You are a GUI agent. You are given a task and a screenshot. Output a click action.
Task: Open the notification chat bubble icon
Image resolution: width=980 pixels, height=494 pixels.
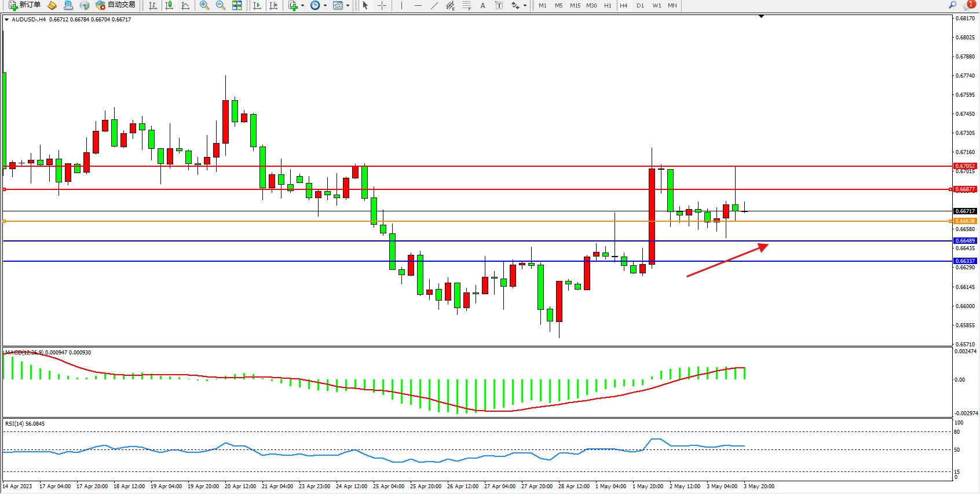pos(968,5)
